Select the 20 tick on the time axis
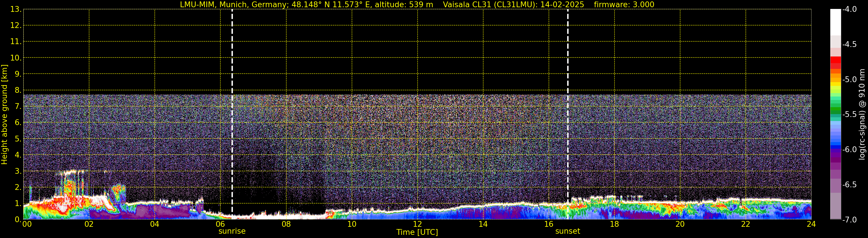The height and width of the screenshot is (238, 868). (680, 224)
